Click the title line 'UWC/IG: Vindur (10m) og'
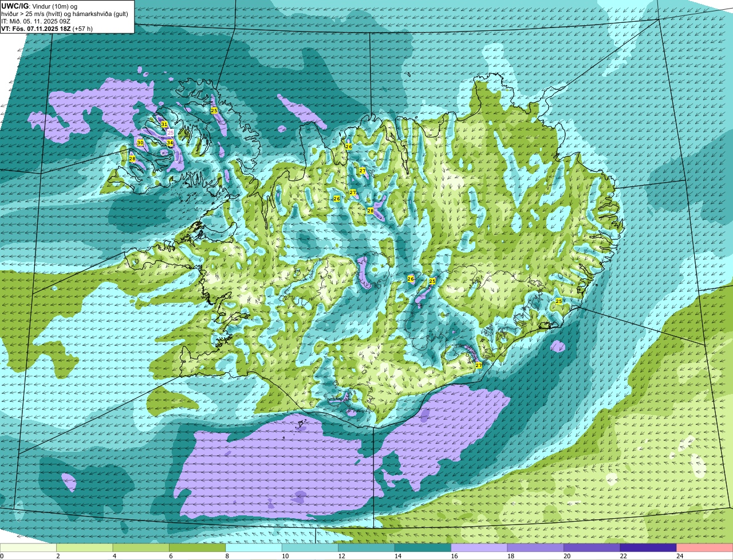Screen dimensions: 733x560 (x=40, y=6)
